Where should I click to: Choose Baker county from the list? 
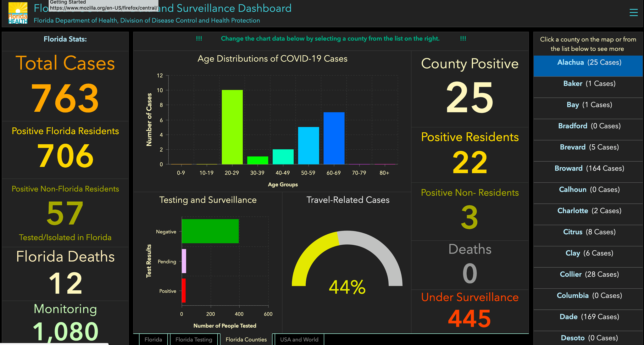click(x=588, y=87)
